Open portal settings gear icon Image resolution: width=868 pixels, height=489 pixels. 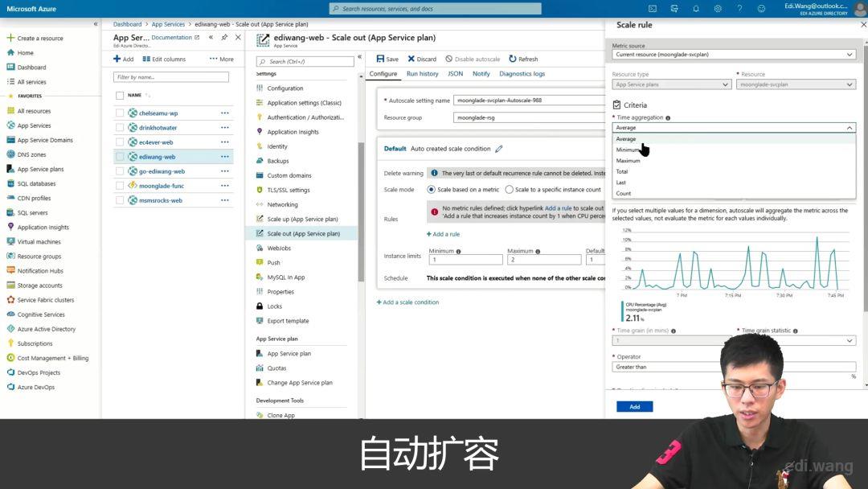pyautogui.click(x=718, y=9)
